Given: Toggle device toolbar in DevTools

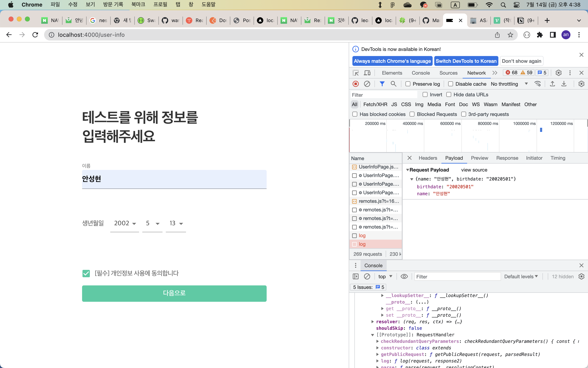Looking at the screenshot, I should (x=367, y=73).
